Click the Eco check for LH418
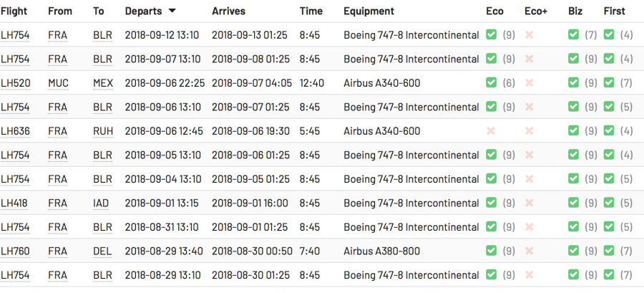This screenshot has width=644, height=293. click(491, 203)
